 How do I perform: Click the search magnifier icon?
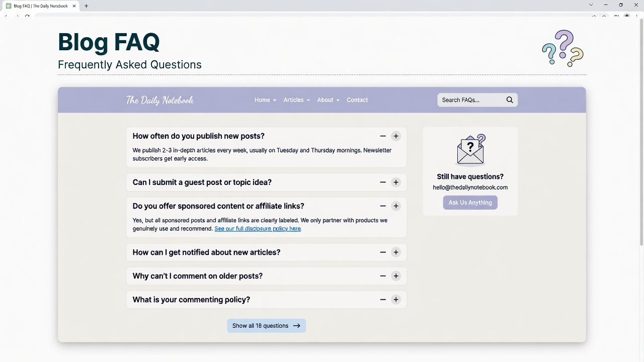tap(509, 100)
